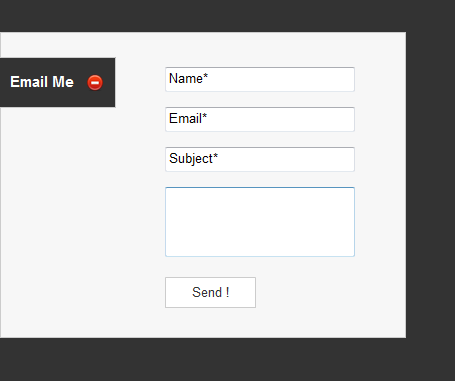Focus the Subject* input field

[260, 159]
